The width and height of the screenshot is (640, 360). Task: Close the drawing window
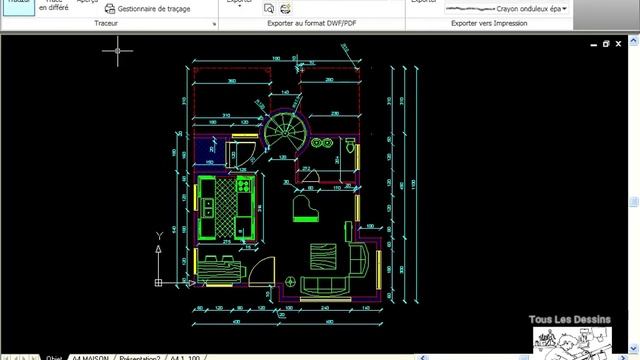pyautogui.click(x=618, y=44)
